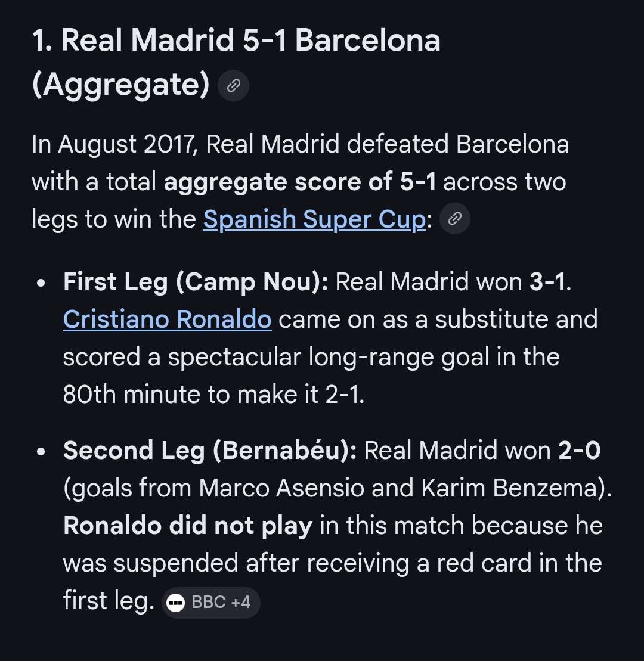Image resolution: width=644 pixels, height=661 pixels.
Task: Click the bold 3-1 score
Action: 547,281
